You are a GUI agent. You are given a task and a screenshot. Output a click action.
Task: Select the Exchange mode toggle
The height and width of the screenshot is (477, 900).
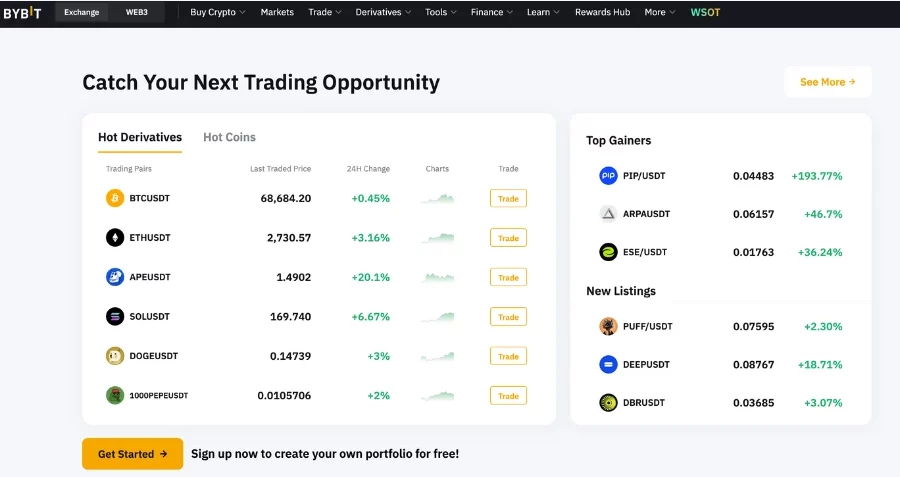[82, 12]
